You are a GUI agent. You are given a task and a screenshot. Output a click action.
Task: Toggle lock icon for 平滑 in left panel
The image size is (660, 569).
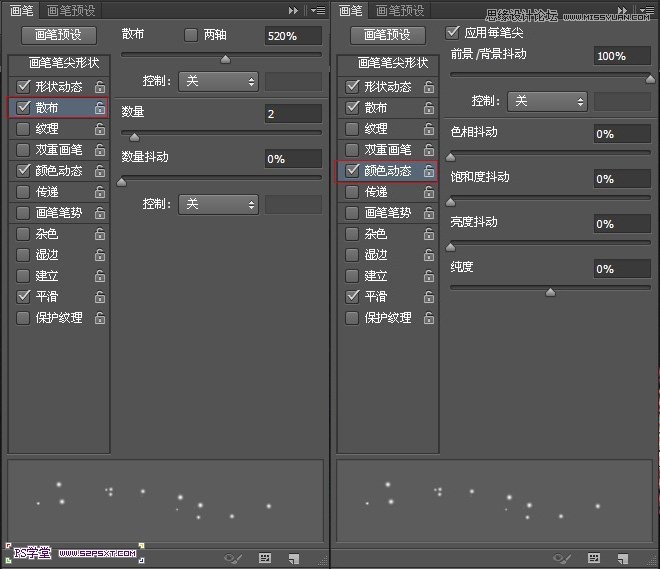click(x=100, y=297)
